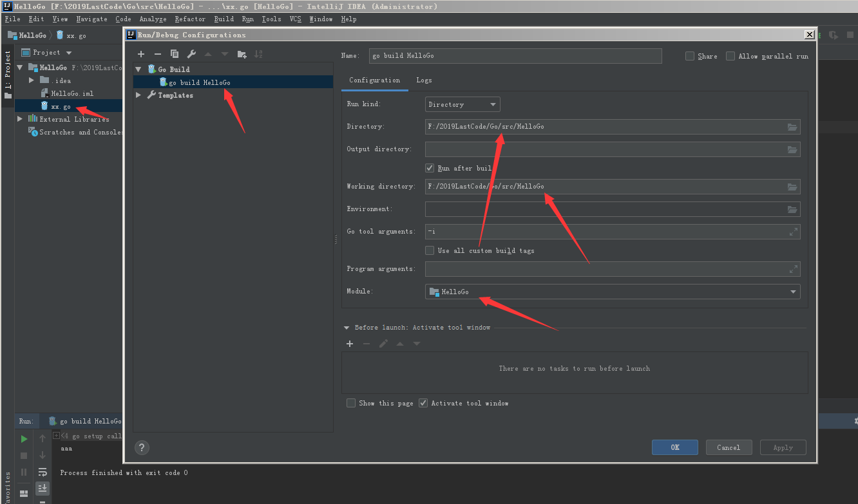Check Show this page option
Image resolution: width=858 pixels, height=504 pixels.
click(351, 403)
